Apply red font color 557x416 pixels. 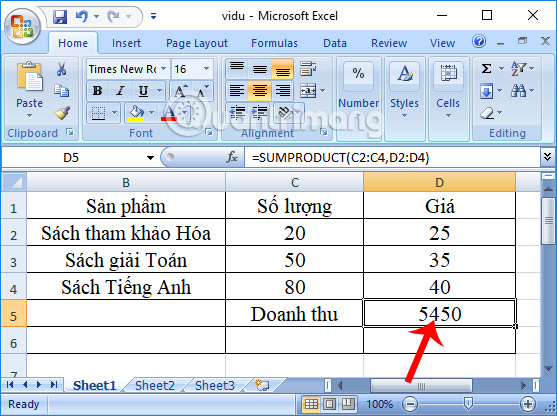click(x=169, y=113)
